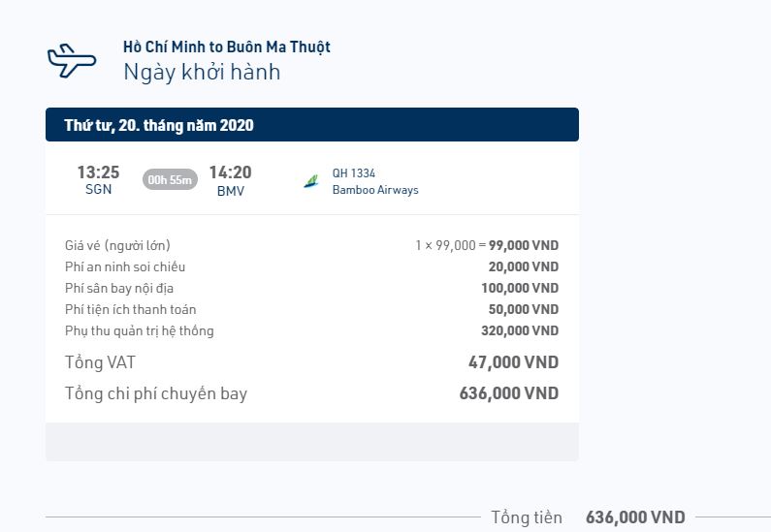Click the Bamboo Airways airline name
Image resolution: width=771 pixels, height=532 pixels.
(375, 190)
